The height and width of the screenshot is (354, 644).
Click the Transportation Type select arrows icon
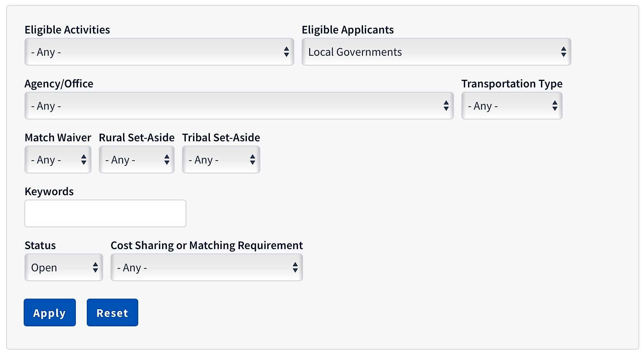tap(555, 106)
